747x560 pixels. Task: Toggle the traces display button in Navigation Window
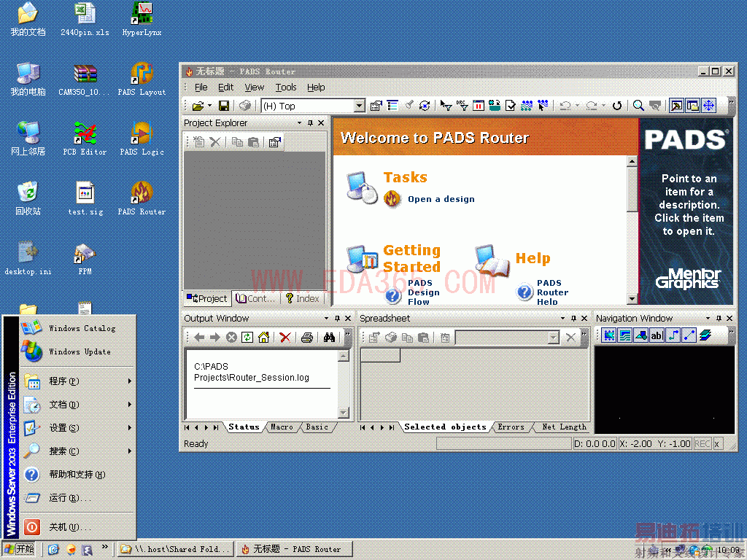625,335
